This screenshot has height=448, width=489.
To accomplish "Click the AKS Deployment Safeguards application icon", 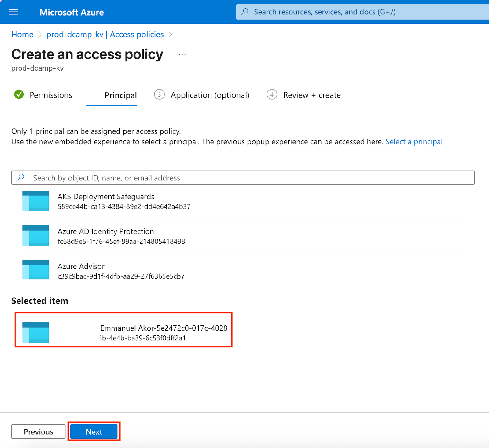I will [x=35, y=201].
